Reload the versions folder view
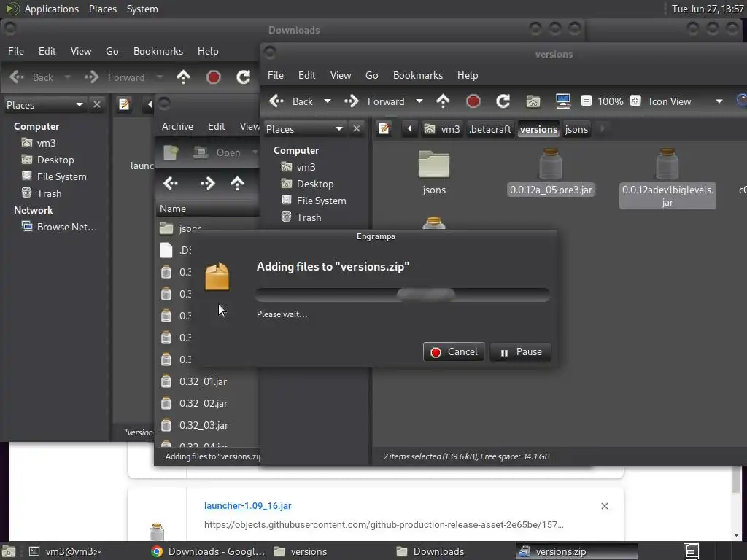This screenshot has height=560, width=747. [503, 101]
